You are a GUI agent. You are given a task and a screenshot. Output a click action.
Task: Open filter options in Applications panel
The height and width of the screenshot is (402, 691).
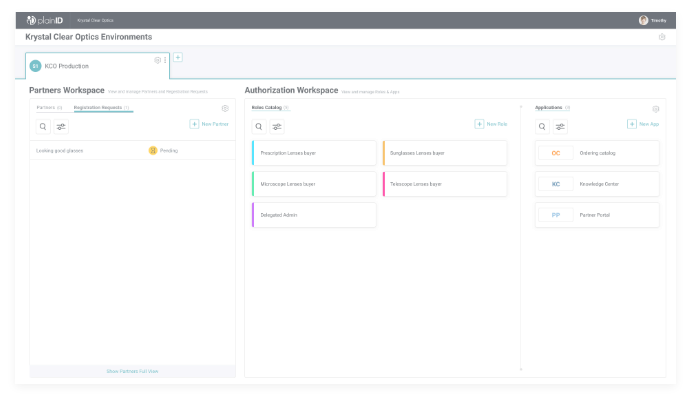[x=560, y=127]
